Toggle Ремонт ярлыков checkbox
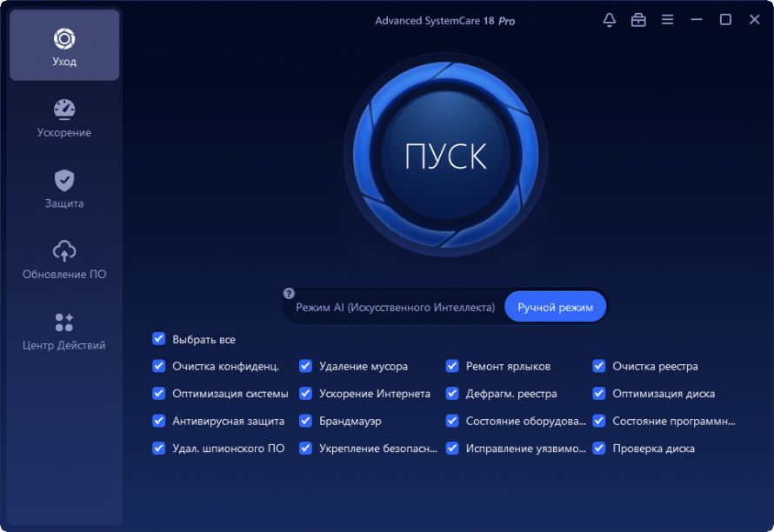This screenshot has height=532, width=774. coord(452,366)
